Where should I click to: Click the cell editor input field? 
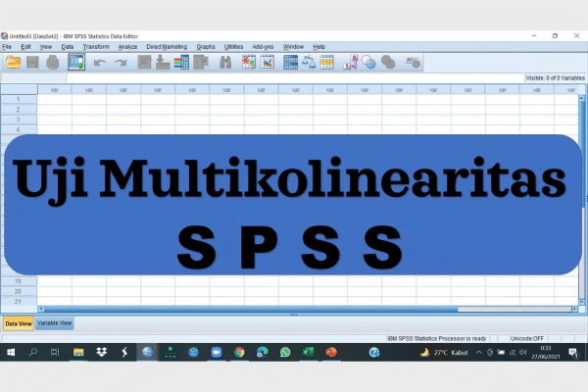click(295, 77)
